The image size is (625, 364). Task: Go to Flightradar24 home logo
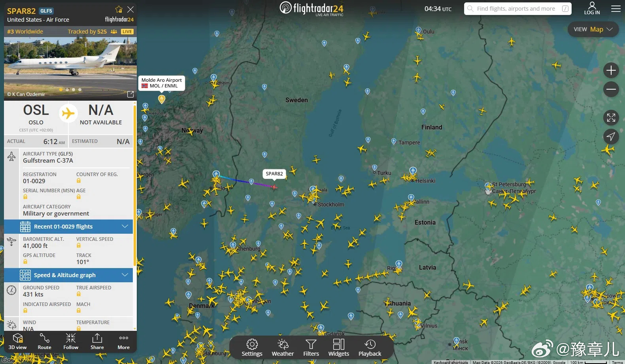pyautogui.click(x=312, y=8)
